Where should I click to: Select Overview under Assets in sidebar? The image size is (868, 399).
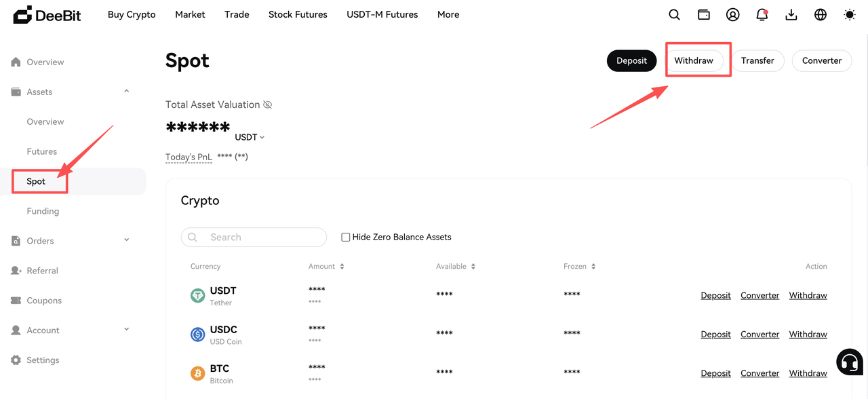pos(45,121)
